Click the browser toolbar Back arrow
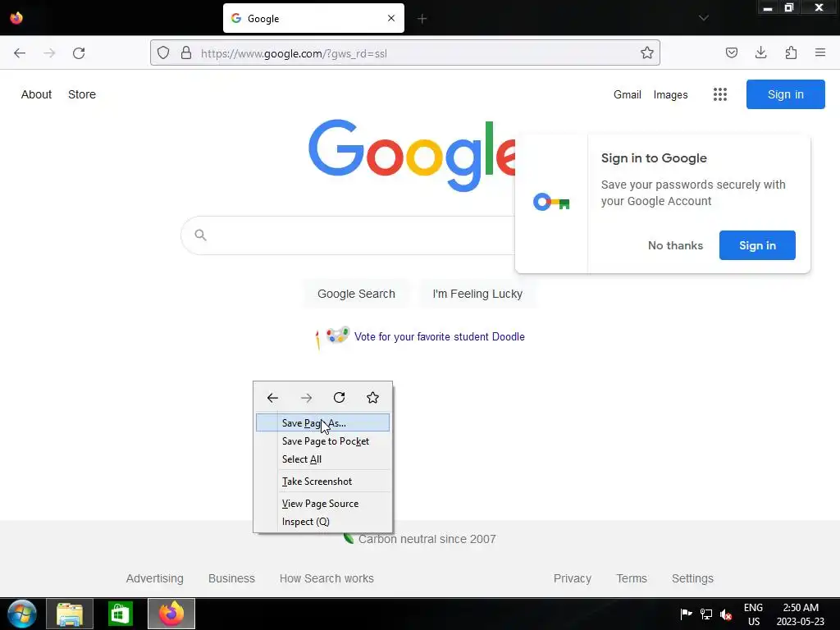The height and width of the screenshot is (630, 840). coord(20,53)
